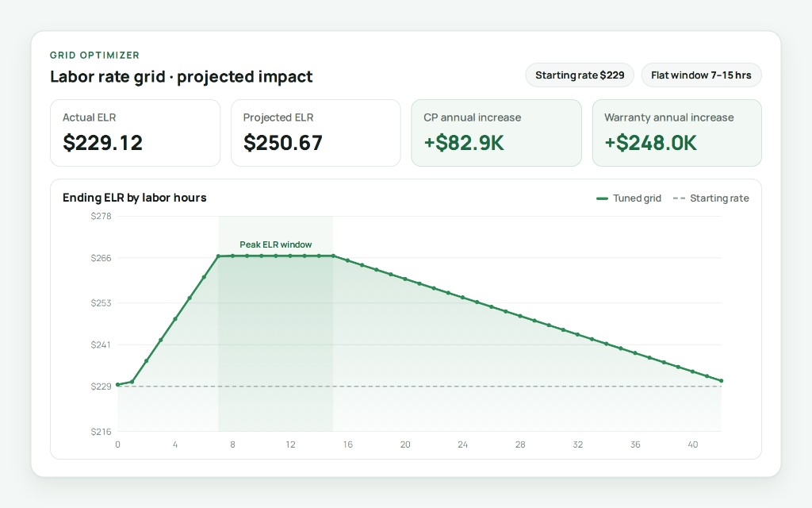This screenshot has width=812, height=508.
Task: Click the +$248.0K value
Action: pyautogui.click(x=650, y=143)
